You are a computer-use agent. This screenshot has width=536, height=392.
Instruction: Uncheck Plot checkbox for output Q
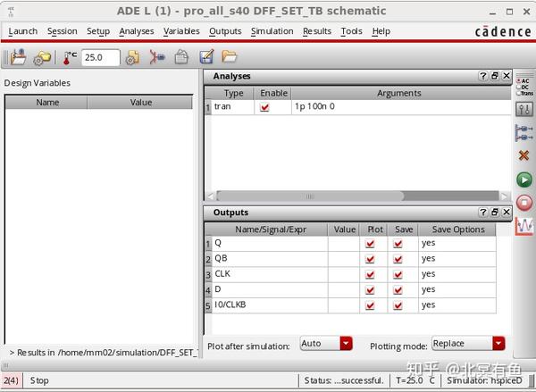tap(370, 244)
